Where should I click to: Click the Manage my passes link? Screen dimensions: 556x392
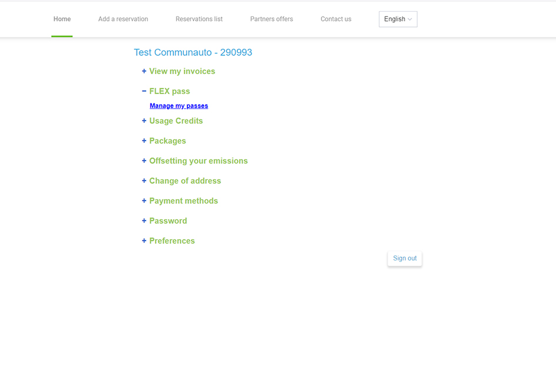(x=179, y=106)
